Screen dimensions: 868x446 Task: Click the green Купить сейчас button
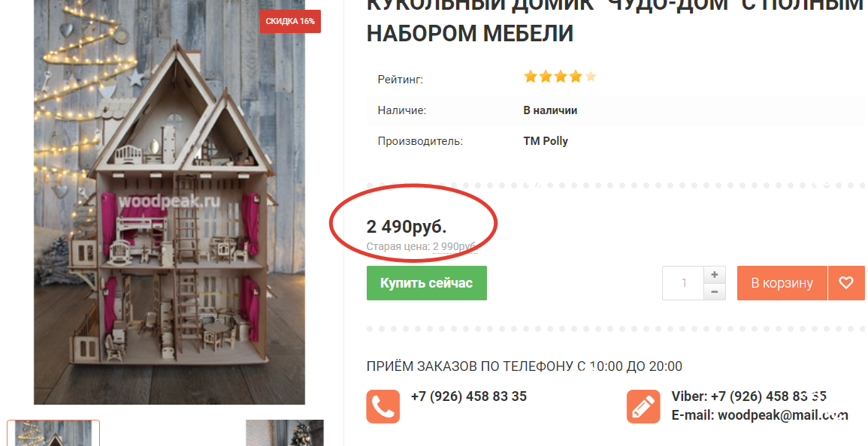tap(427, 283)
